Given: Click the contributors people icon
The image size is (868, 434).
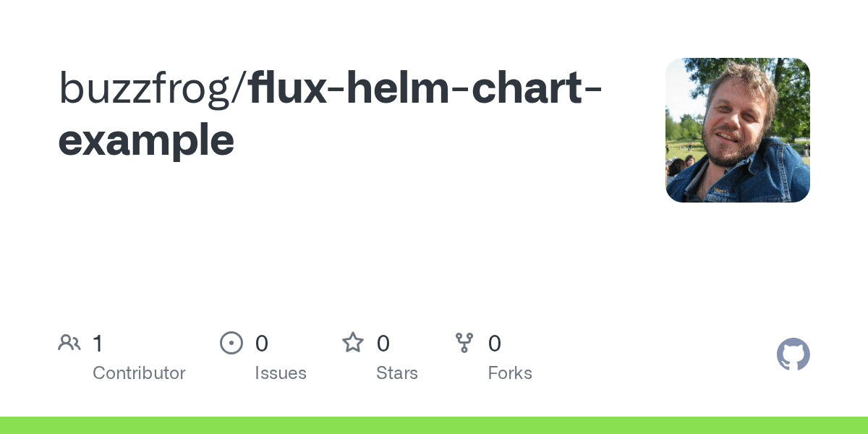Looking at the screenshot, I should coord(69,343).
